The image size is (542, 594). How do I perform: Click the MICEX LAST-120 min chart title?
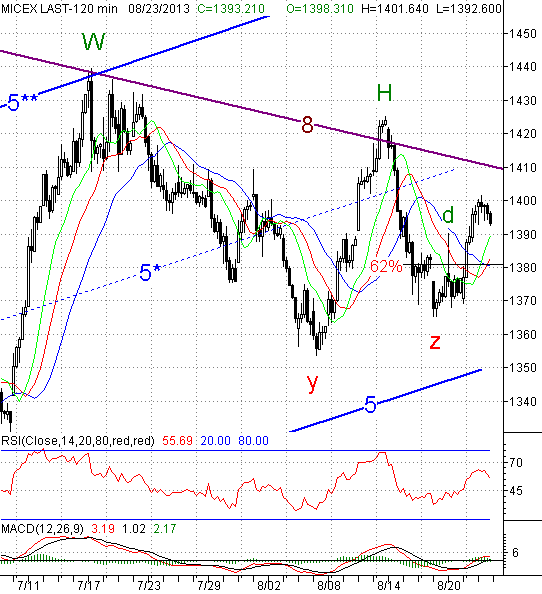[59, 8]
